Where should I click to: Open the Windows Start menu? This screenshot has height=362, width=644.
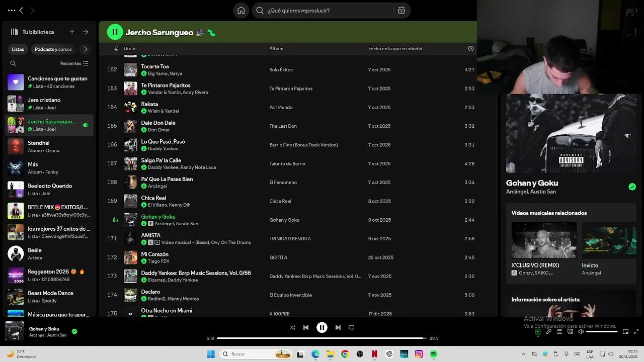coord(210,354)
